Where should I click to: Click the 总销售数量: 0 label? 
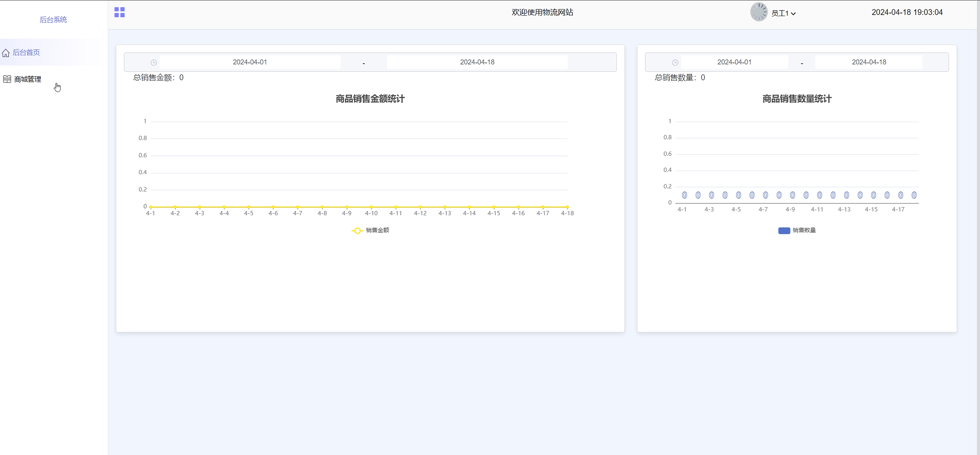[x=679, y=78]
